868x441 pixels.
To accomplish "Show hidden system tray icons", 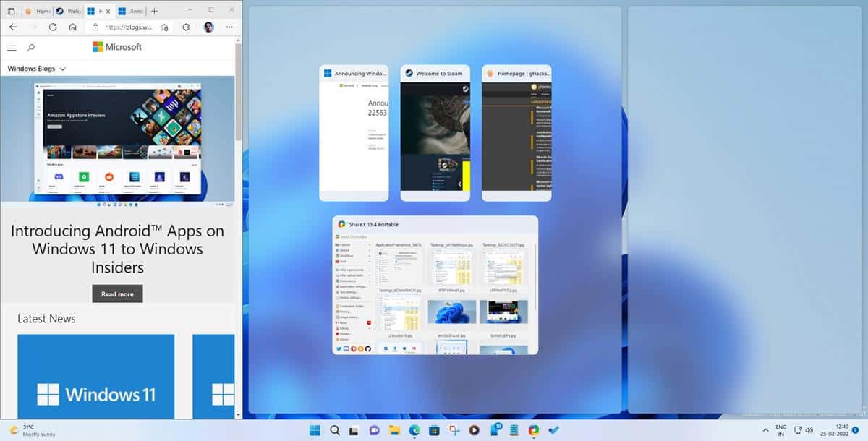I will [765, 430].
